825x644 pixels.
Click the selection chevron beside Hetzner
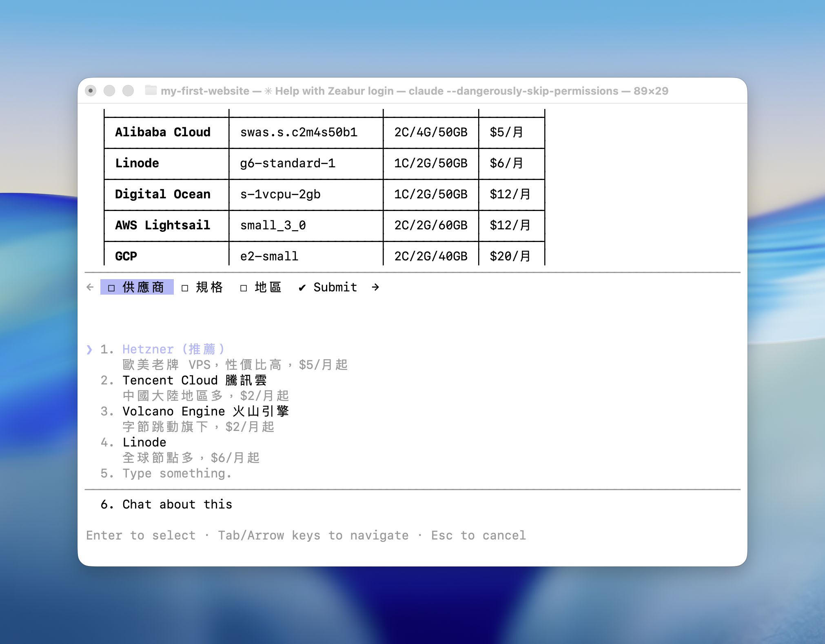coord(89,349)
